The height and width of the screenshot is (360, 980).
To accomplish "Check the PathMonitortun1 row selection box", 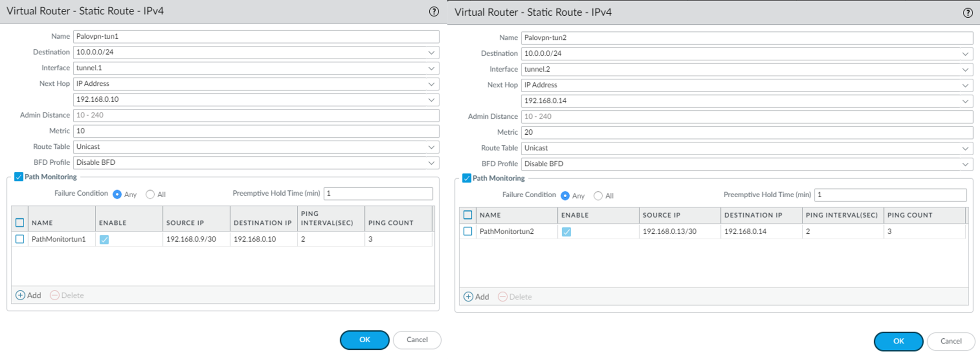I will [20, 239].
